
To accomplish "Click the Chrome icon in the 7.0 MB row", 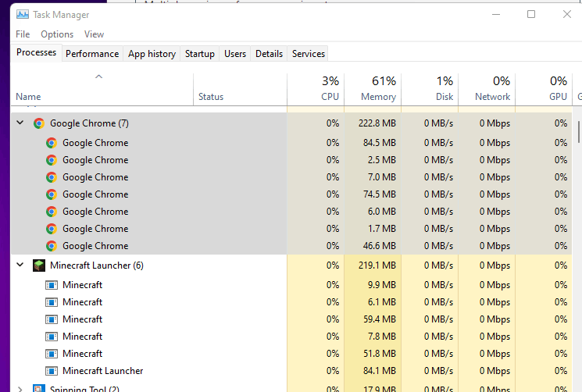I will 52,177.
